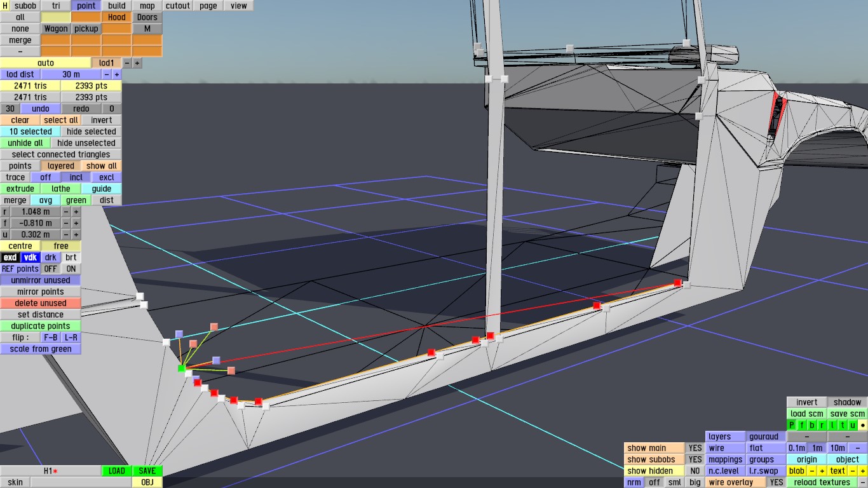This screenshot has width=868, height=488.
Task: Turn REF points ON
Action: [x=71, y=269]
